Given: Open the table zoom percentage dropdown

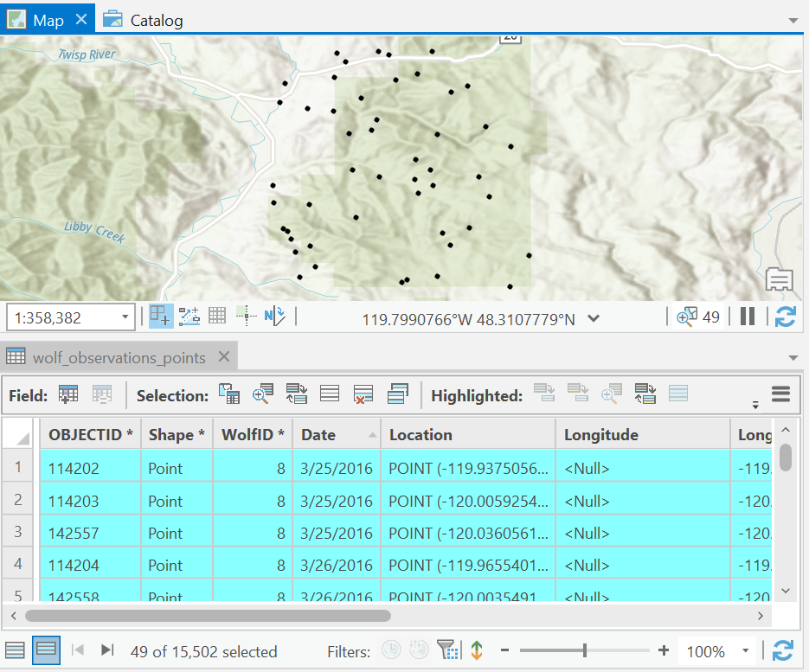Looking at the screenshot, I should tap(745, 651).
